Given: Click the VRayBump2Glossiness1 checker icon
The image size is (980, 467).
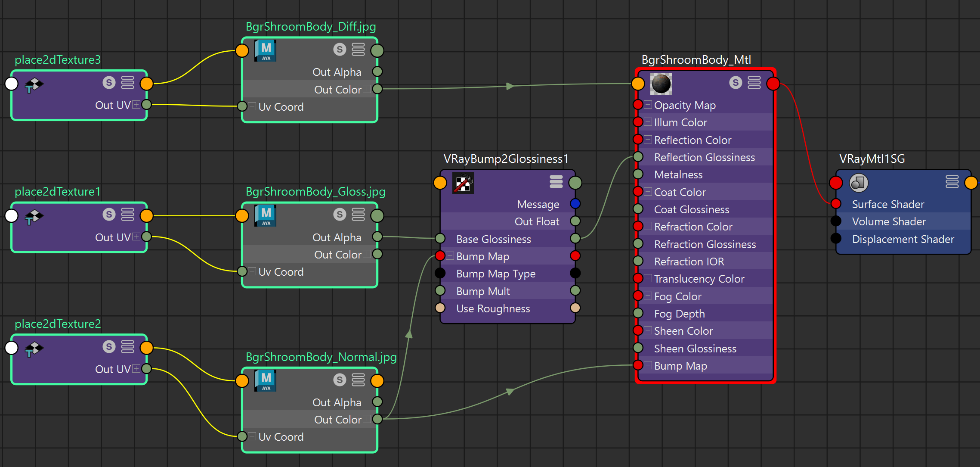Looking at the screenshot, I should point(463,183).
